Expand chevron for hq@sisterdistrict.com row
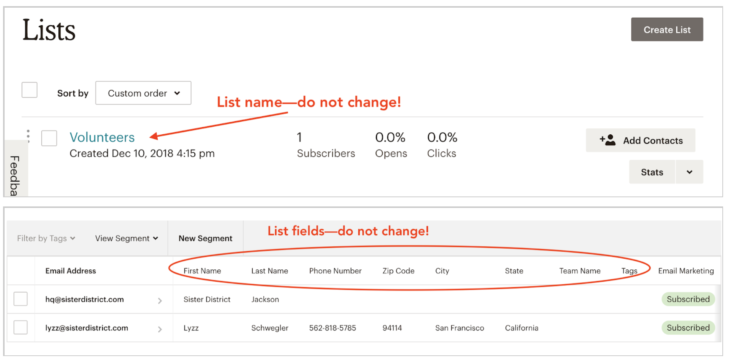 click(160, 301)
